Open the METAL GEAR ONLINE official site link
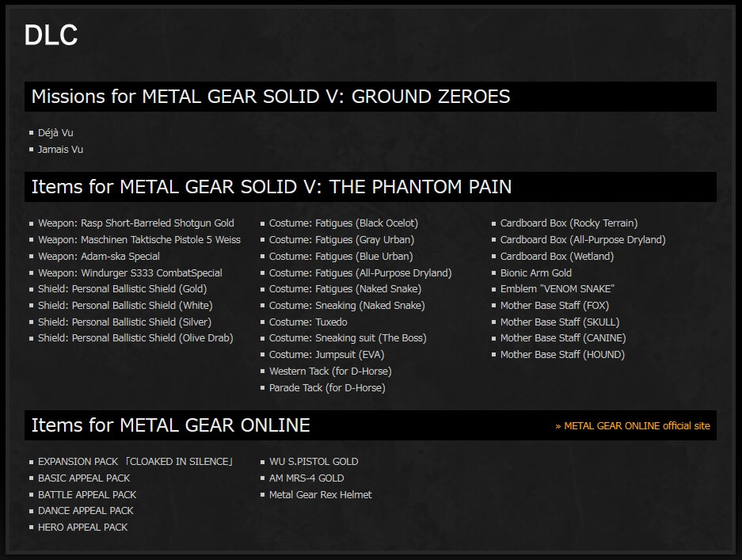The image size is (742, 560). [633, 426]
